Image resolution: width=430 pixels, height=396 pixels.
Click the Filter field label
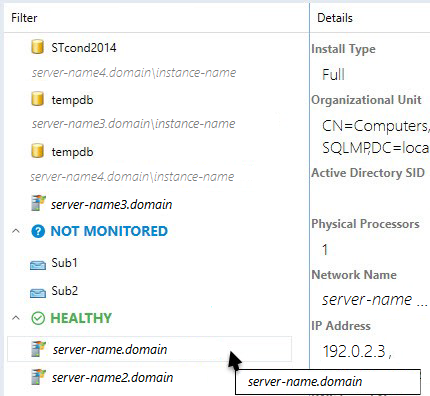[24, 18]
